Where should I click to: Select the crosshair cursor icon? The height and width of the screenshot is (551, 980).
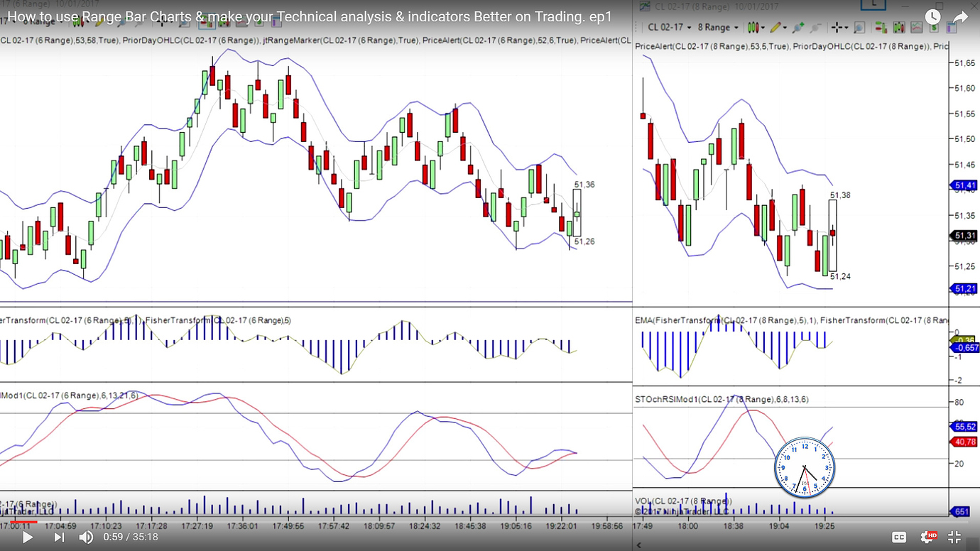click(x=837, y=27)
